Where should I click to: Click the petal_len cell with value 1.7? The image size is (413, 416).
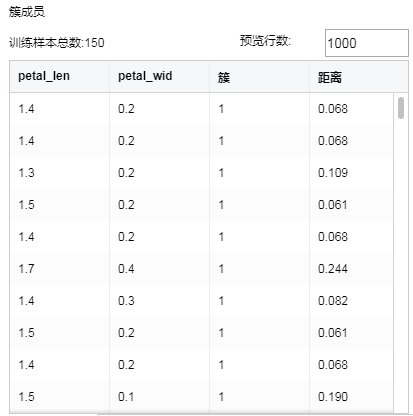tap(26, 269)
